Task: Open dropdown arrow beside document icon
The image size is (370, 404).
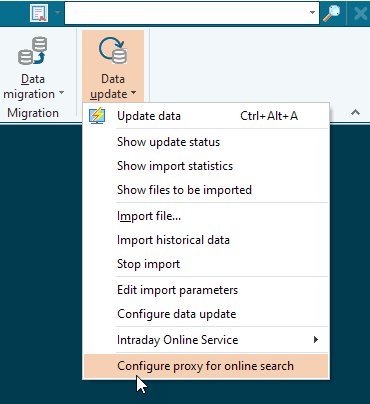Action: click(x=57, y=13)
